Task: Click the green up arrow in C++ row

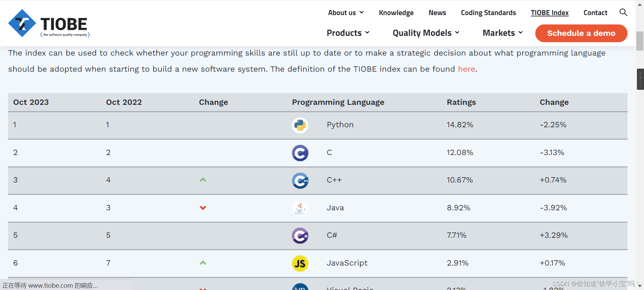Action: click(x=203, y=180)
